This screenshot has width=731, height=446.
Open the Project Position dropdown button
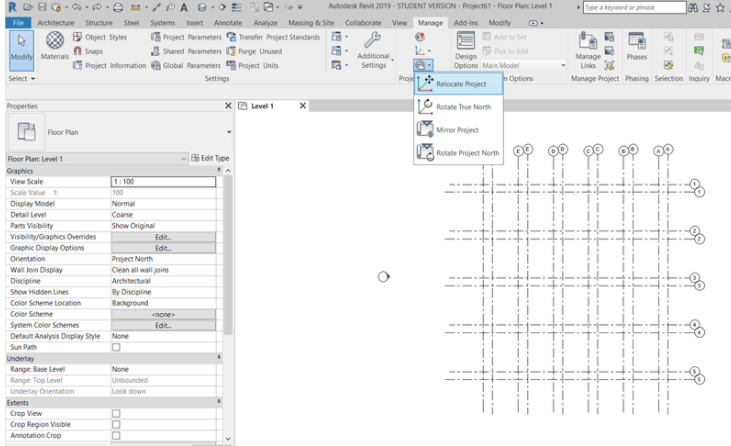(x=423, y=65)
